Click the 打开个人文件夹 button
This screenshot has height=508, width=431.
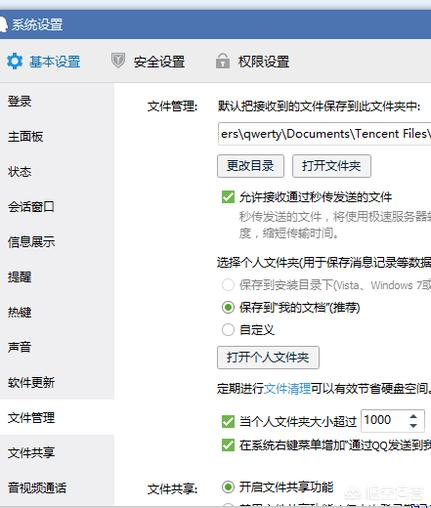[x=268, y=358]
